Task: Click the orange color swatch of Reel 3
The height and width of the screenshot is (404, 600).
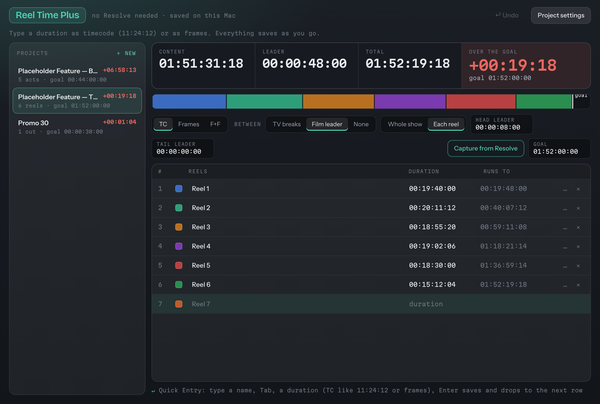Action: (x=179, y=227)
